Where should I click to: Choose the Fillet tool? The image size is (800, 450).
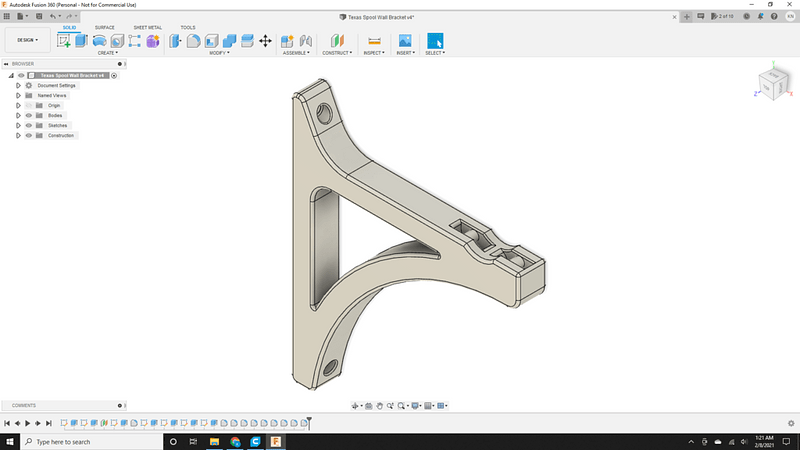pyautogui.click(x=193, y=41)
